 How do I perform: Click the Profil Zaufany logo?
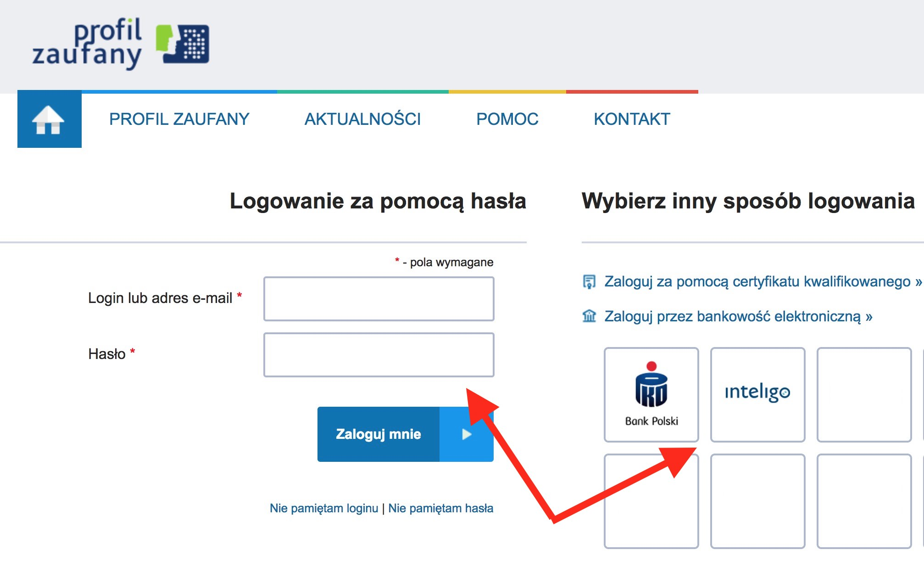point(121,44)
